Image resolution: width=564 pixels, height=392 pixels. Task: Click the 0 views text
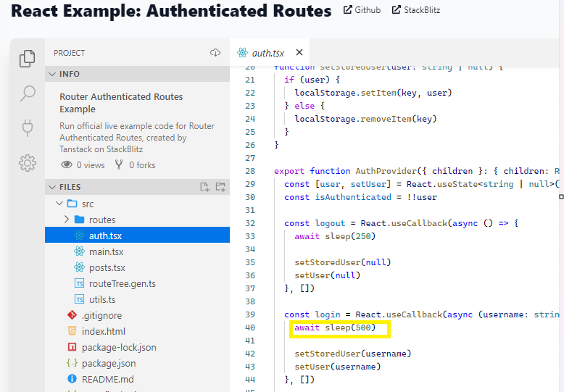[x=91, y=165]
